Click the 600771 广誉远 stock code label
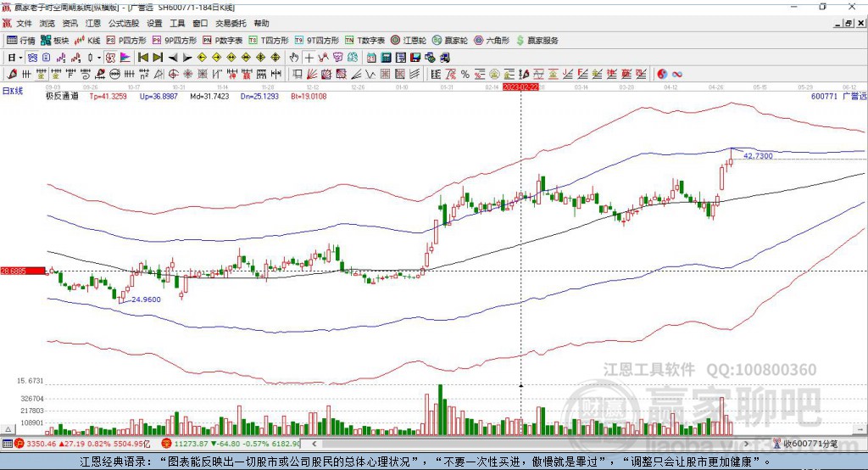This screenshot has height=470, width=868. [838, 96]
